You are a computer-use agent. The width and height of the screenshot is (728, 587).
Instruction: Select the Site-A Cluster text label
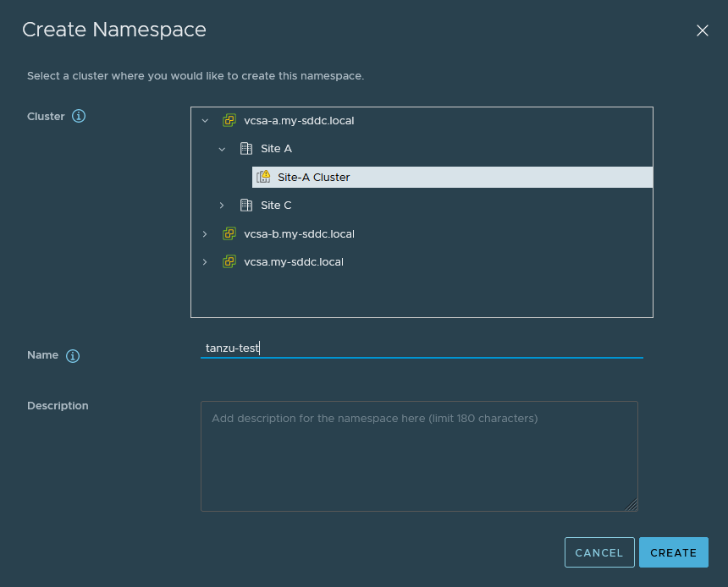click(x=313, y=178)
